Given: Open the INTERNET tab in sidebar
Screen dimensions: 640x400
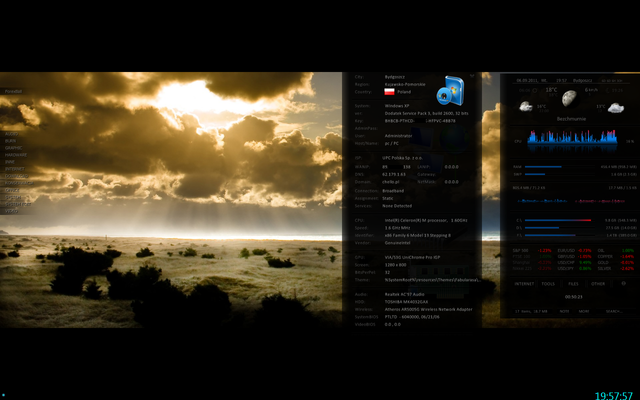Looking at the screenshot, I should (x=524, y=284).
